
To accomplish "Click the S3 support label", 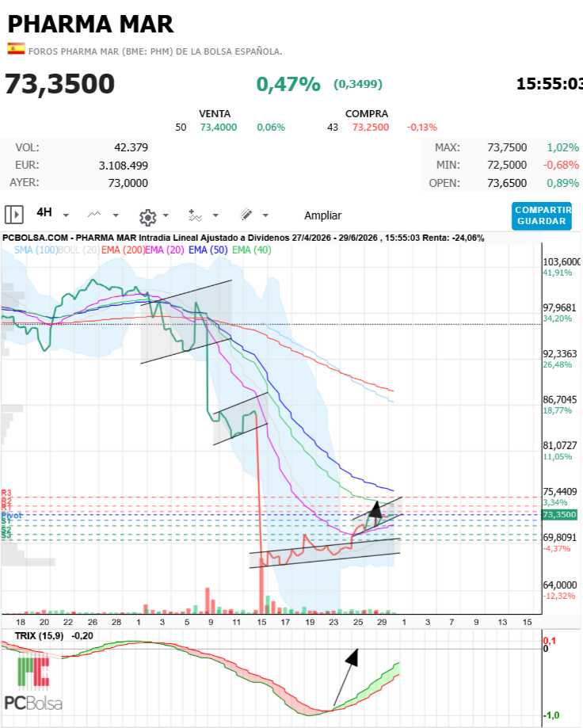I will coord(6,536).
